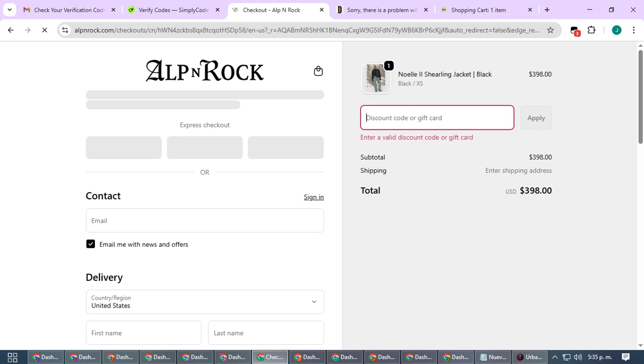Click the taskbar clock 5:35 p. m.

[x=600, y=357]
